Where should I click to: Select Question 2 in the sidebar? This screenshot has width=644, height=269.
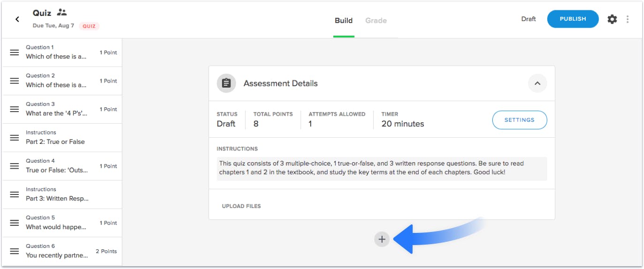pyautogui.click(x=62, y=81)
